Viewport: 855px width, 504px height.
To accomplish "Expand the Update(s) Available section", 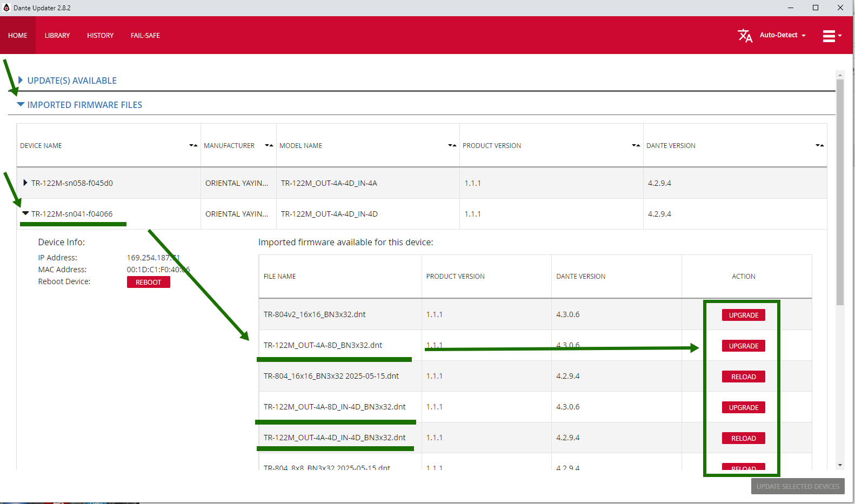I will pos(21,80).
